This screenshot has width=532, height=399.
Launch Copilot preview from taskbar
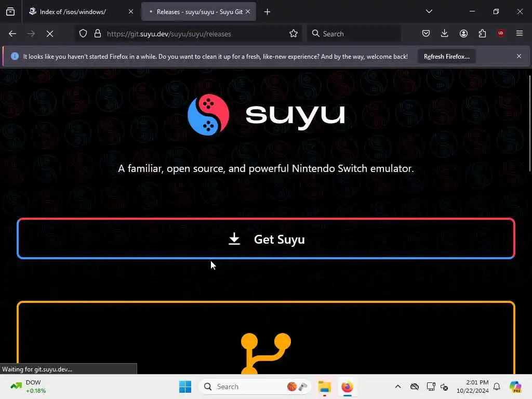point(515,387)
